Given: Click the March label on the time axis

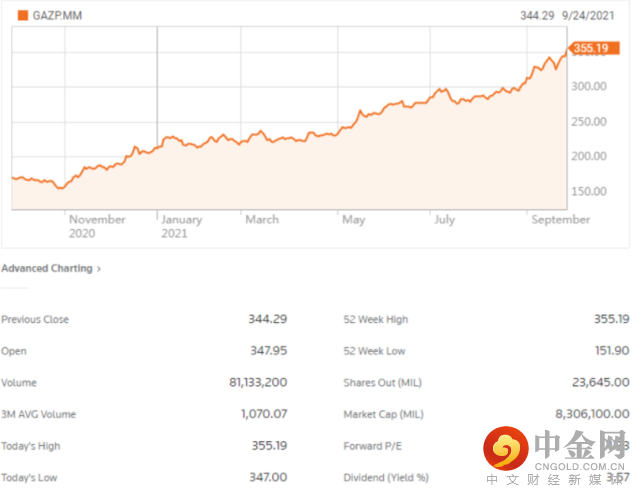Looking at the screenshot, I should coord(262,220).
